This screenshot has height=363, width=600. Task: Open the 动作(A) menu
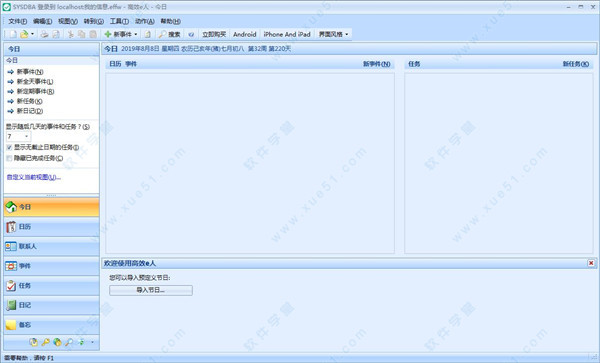click(145, 21)
